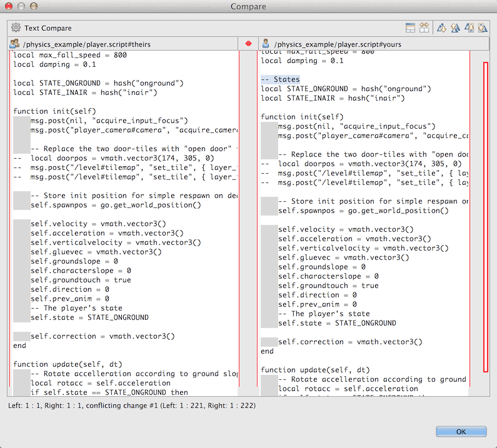
Task: Click 'self.correction' line in right pane
Action: click(350, 342)
